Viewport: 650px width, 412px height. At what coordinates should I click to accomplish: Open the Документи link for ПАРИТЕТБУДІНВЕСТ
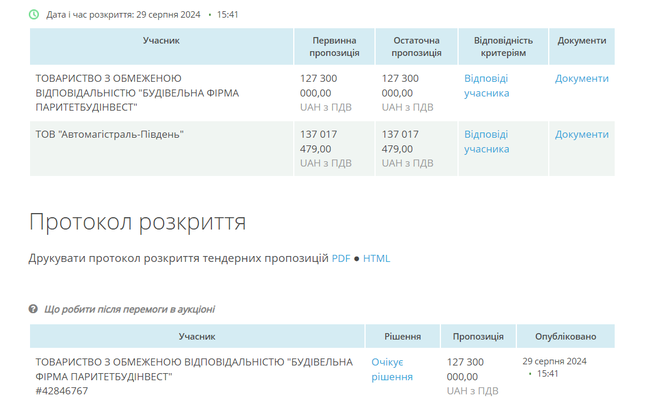click(x=581, y=78)
